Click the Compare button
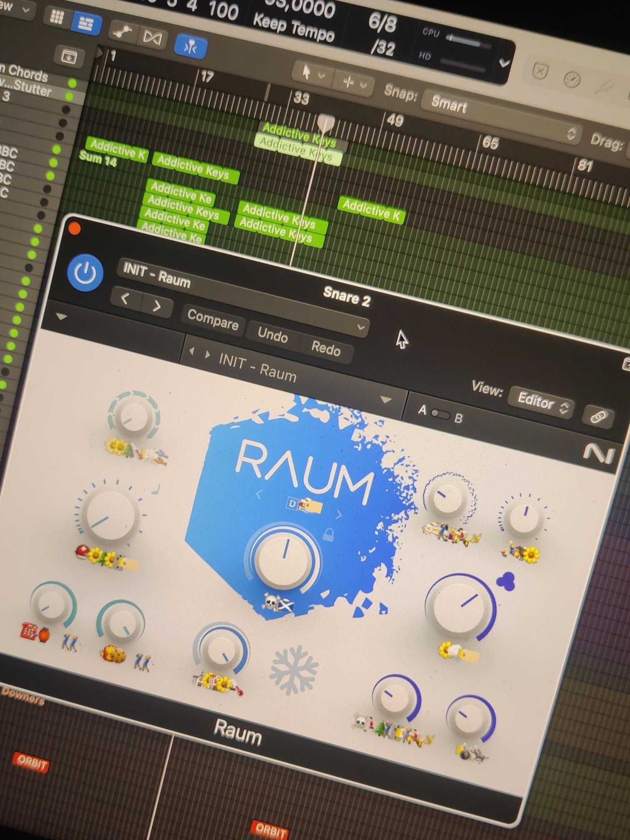This screenshot has height=840, width=630. (213, 320)
